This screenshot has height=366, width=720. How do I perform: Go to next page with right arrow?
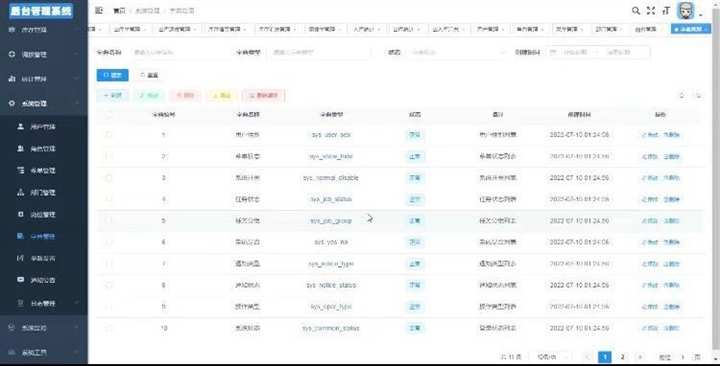[639, 357]
